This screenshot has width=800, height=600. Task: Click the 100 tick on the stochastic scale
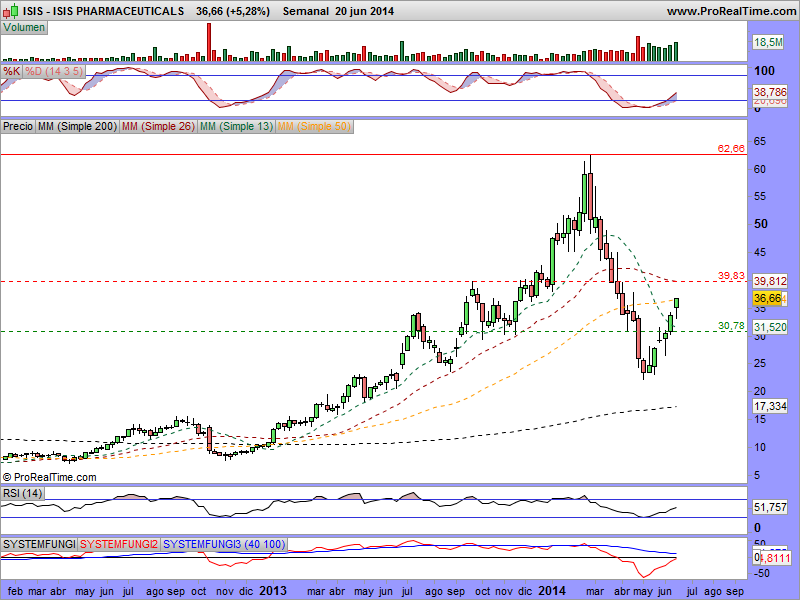(x=764, y=71)
